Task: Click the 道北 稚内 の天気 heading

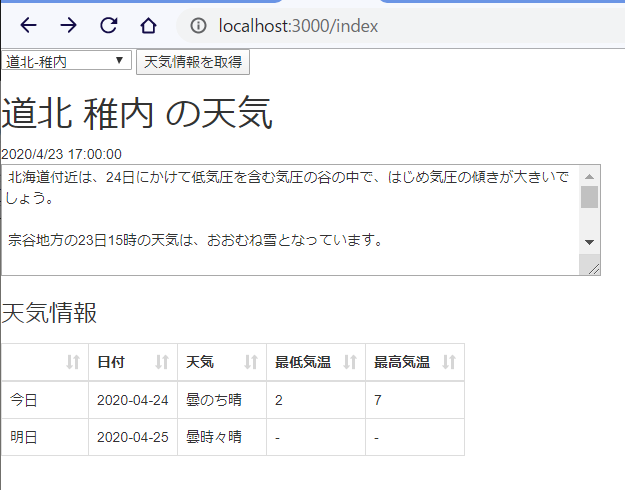Action: [x=137, y=113]
